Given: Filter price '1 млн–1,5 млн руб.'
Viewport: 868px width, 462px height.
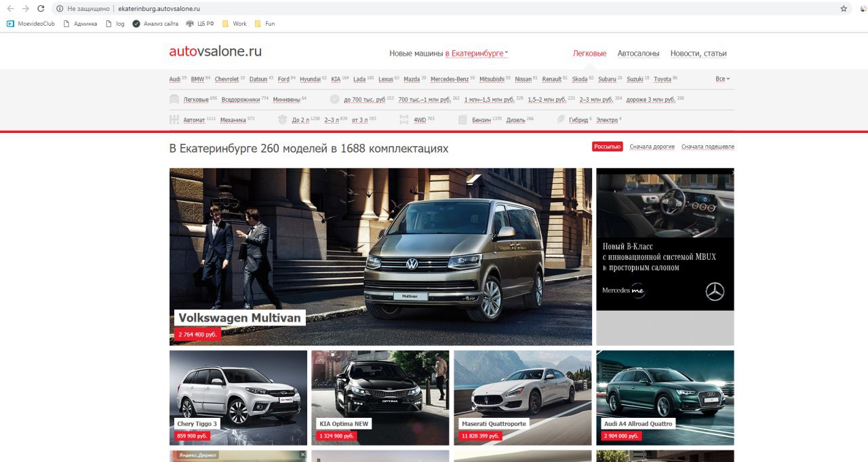Looking at the screenshot, I should pyautogui.click(x=490, y=100).
